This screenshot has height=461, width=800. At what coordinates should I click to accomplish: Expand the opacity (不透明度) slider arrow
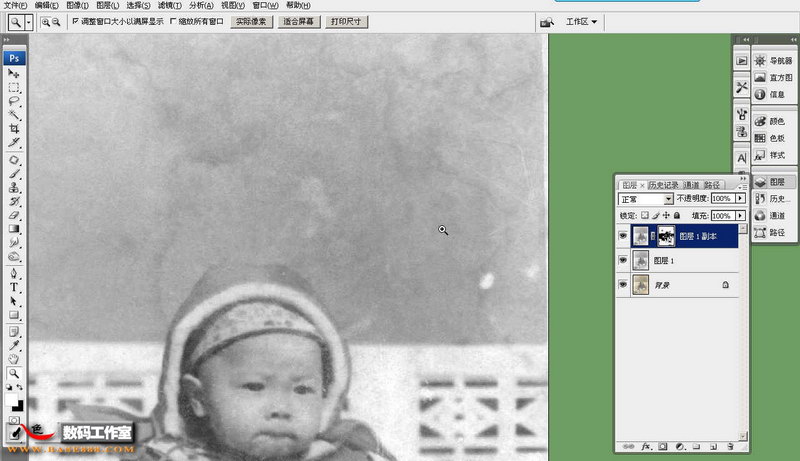[740, 198]
